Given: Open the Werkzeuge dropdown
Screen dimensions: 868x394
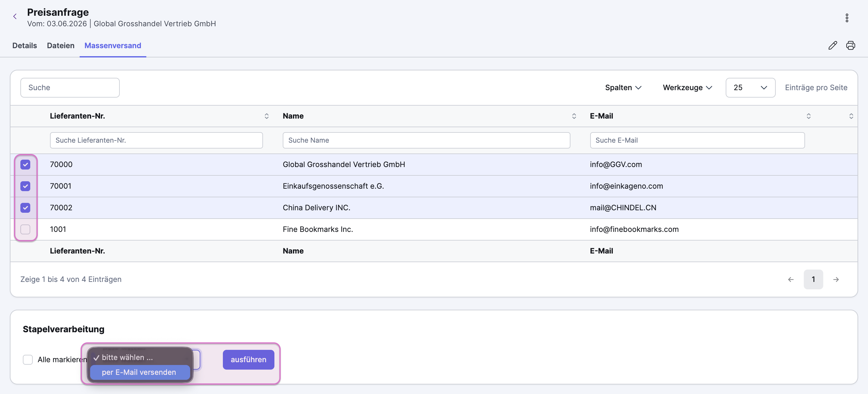Looking at the screenshot, I should pos(687,88).
